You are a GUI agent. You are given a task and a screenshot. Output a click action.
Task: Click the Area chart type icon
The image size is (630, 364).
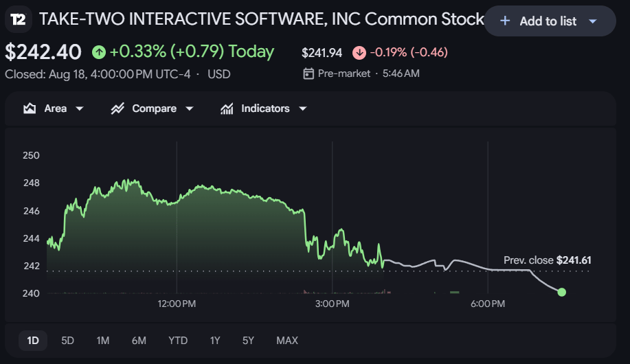coord(30,109)
